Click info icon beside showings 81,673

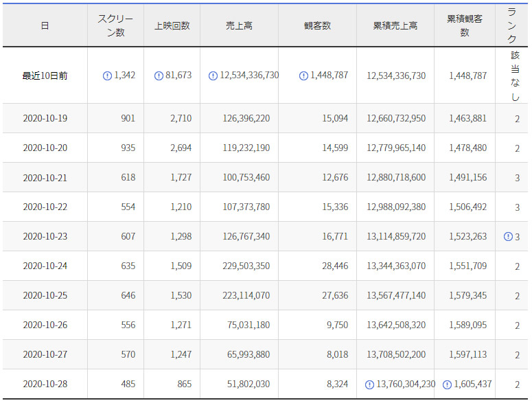(159, 76)
